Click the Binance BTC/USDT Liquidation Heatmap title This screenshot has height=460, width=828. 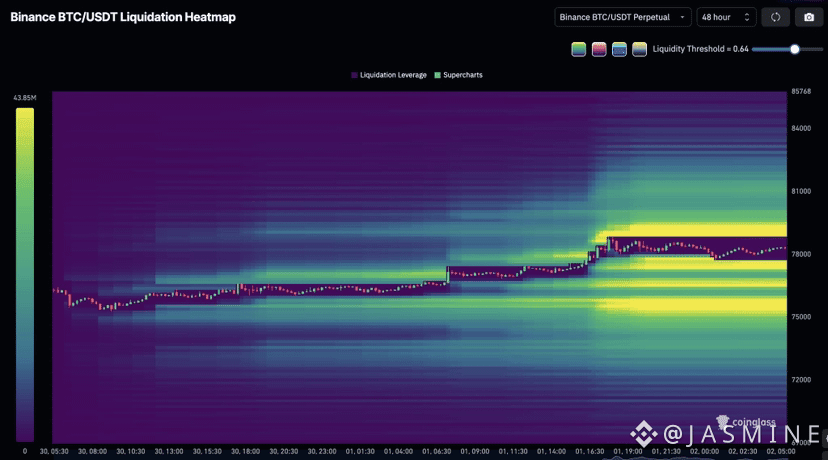(x=123, y=17)
